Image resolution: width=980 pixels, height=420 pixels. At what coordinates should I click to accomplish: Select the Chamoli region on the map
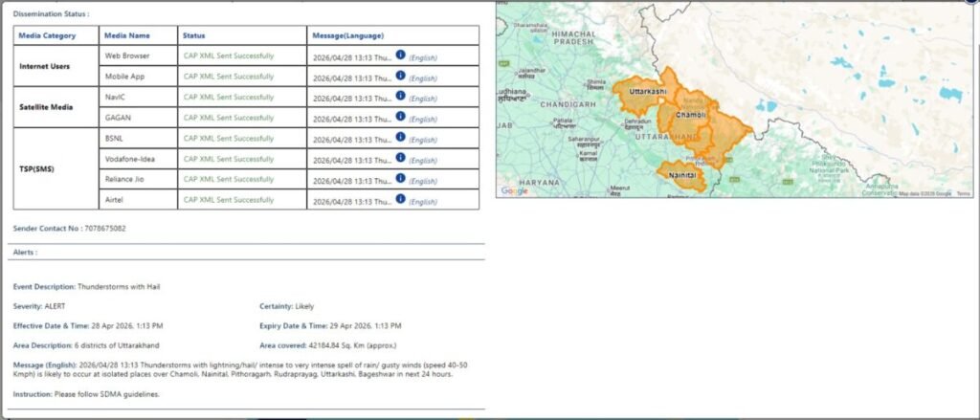[x=690, y=115]
